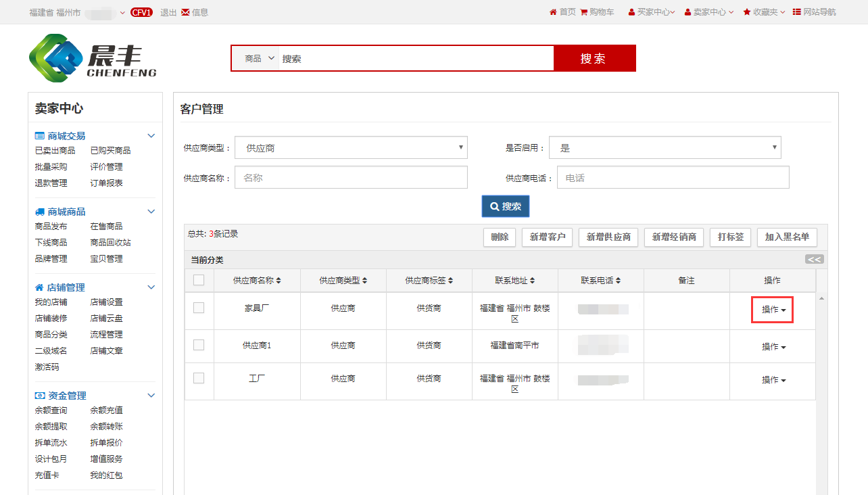Screen dimensions: 868x495
Task: Collapse panel with the << icon
Action: tap(814, 260)
